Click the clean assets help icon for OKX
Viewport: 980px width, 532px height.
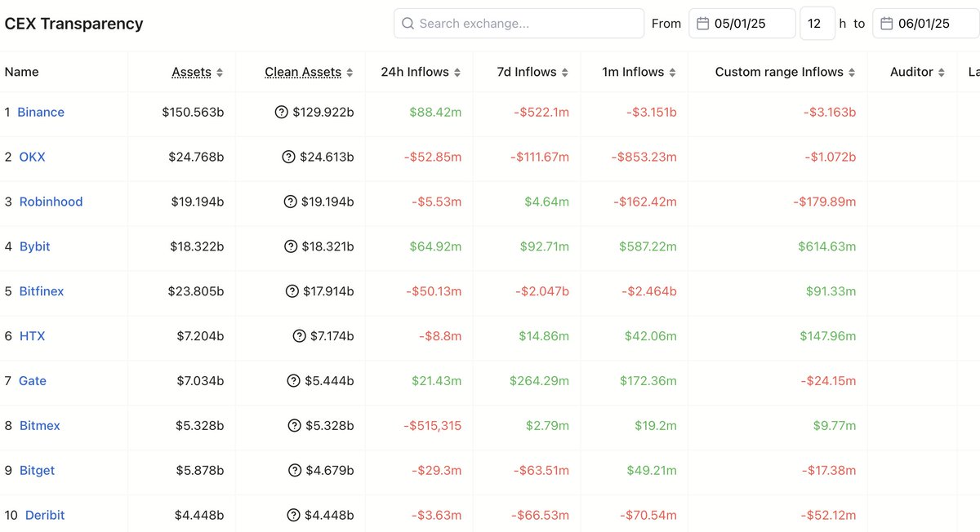[288, 157]
